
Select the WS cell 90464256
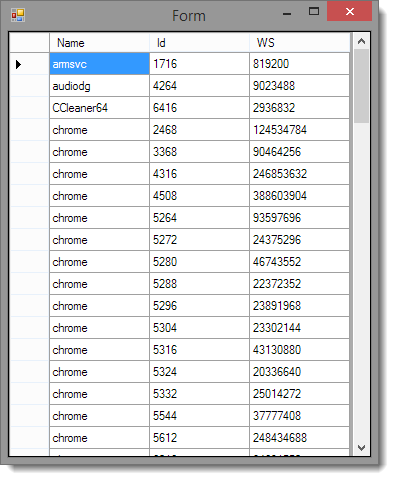click(x=299, y=152)
